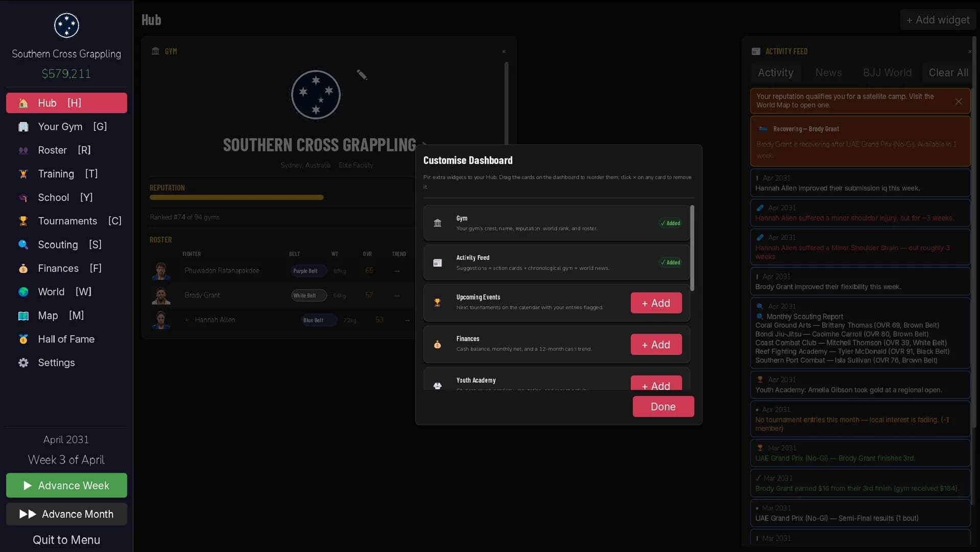Click the Upcoming Events trophy icon in dialog
Viewport: 980px width, 552px height.
pyautogui.click(x=437, y=303)
